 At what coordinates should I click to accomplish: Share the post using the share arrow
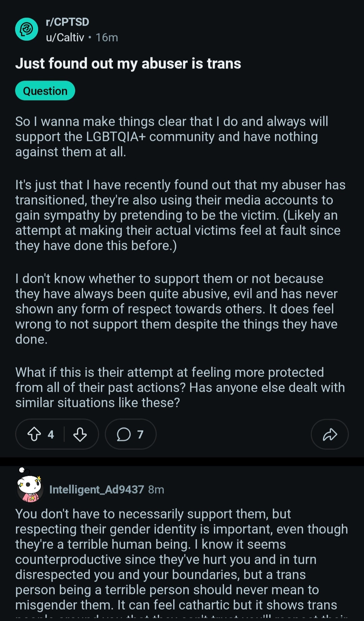pyautogui.click(x=330, y=434)
